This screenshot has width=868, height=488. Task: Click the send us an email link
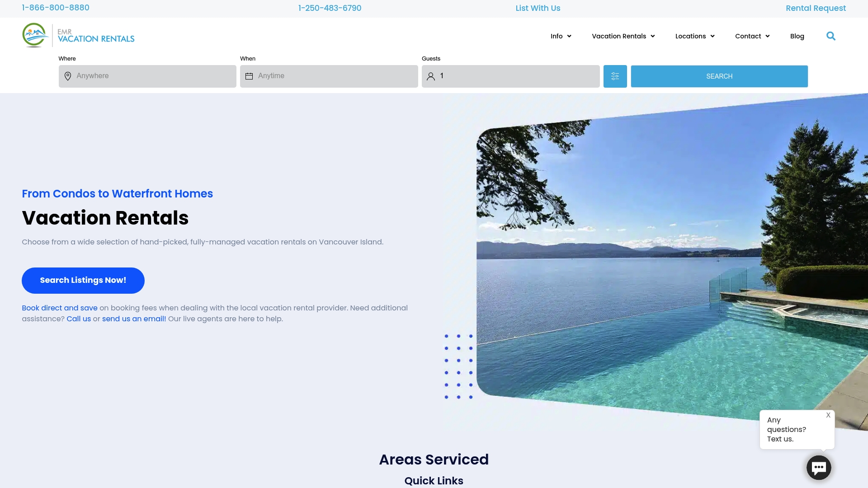pyautogui.click(x=134, y=319)
